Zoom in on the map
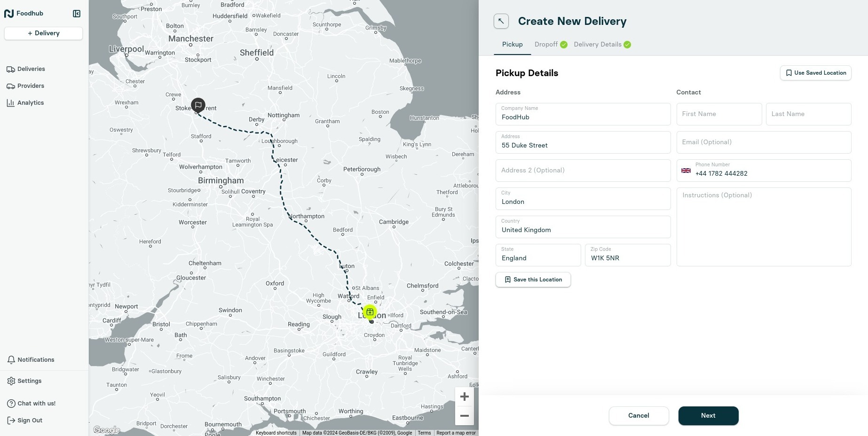868x436 pixels. pyautogui.click(x=464, y=397)
